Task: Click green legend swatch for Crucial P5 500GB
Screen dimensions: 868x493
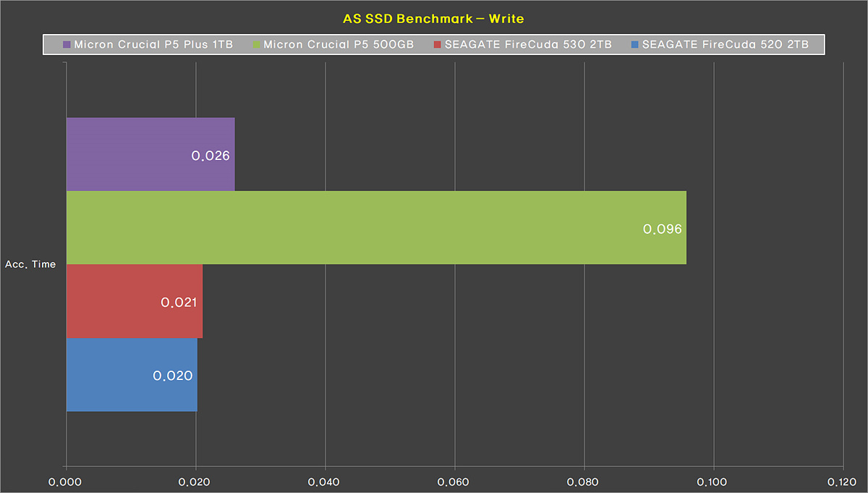Action: (x=257, y=45)
